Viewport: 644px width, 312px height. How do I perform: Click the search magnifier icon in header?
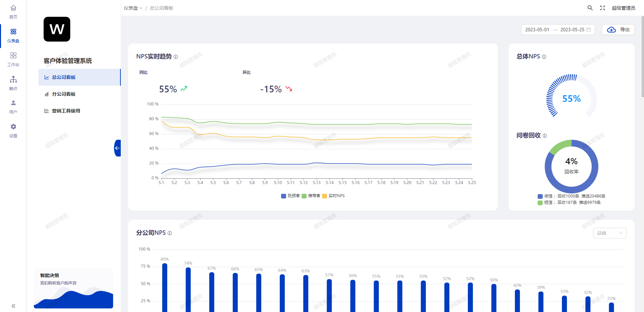tap(590, 8)
